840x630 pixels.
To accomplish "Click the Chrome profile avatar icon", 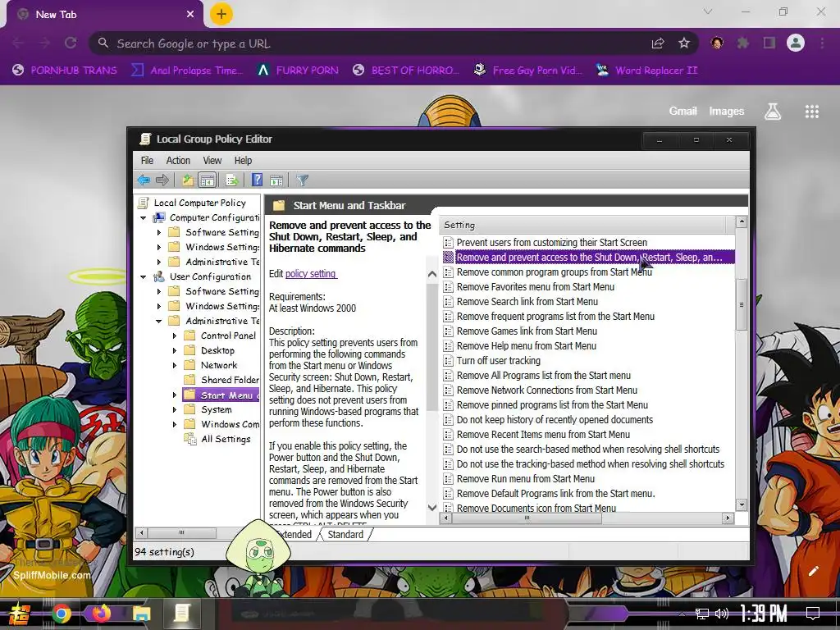I will (x=796, y=43).
